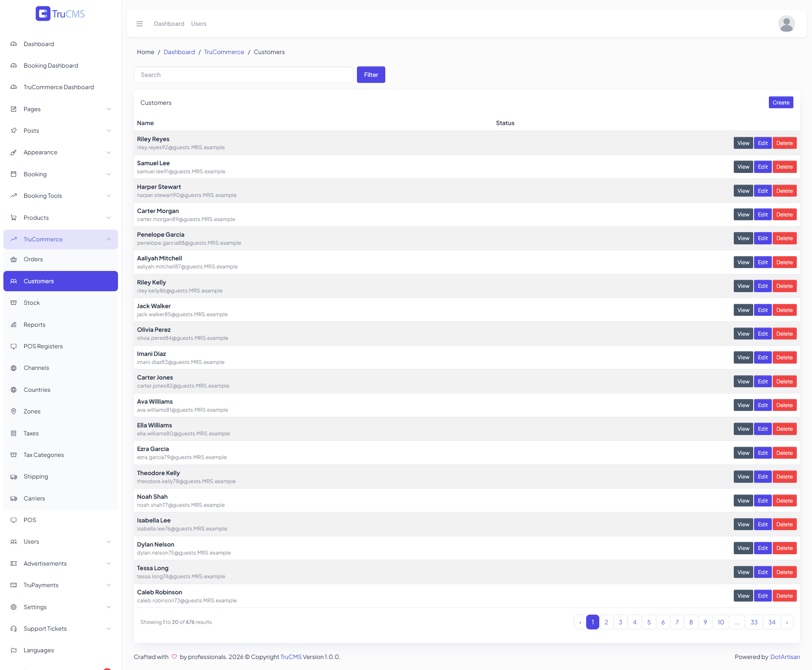
Task: Click the Channels globe icon
Action: click(x=14, y=368)
